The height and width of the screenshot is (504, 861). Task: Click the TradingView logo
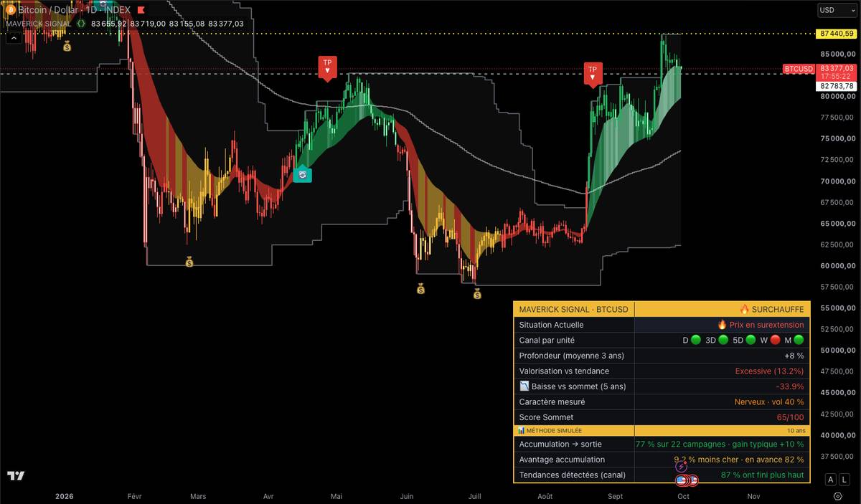[x=16, y=475]
